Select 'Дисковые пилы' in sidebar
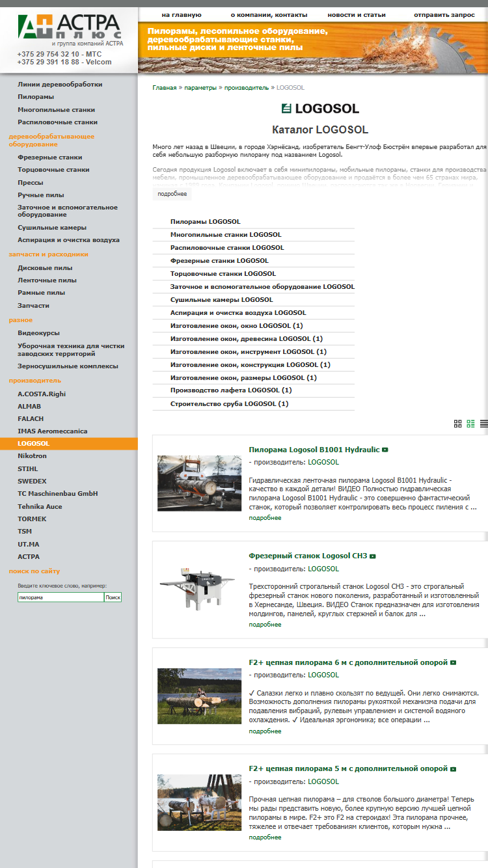The width and height of the screenshot is (488, 868). tap(45, 268)
